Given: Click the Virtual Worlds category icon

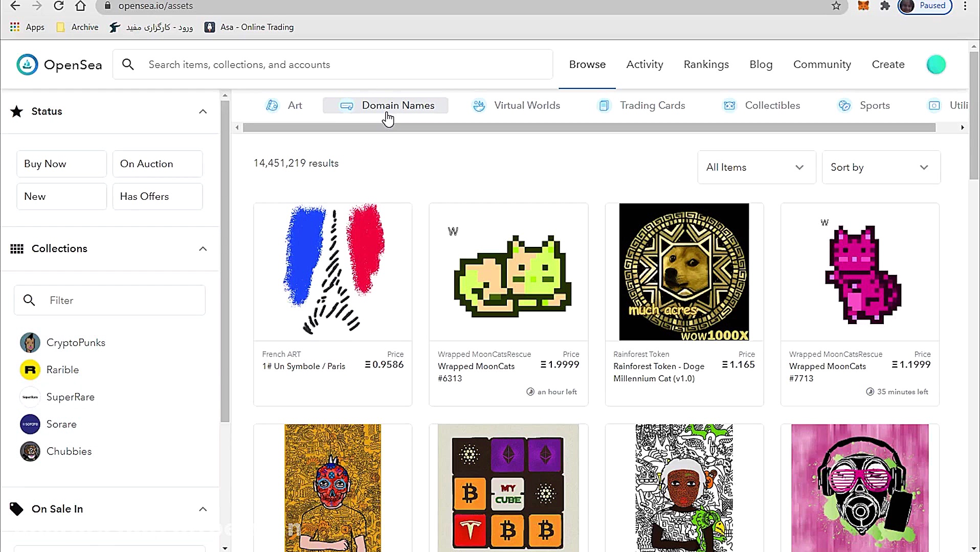Looking at the screenshot, I should pyautogui.click(x=479, y=105).
